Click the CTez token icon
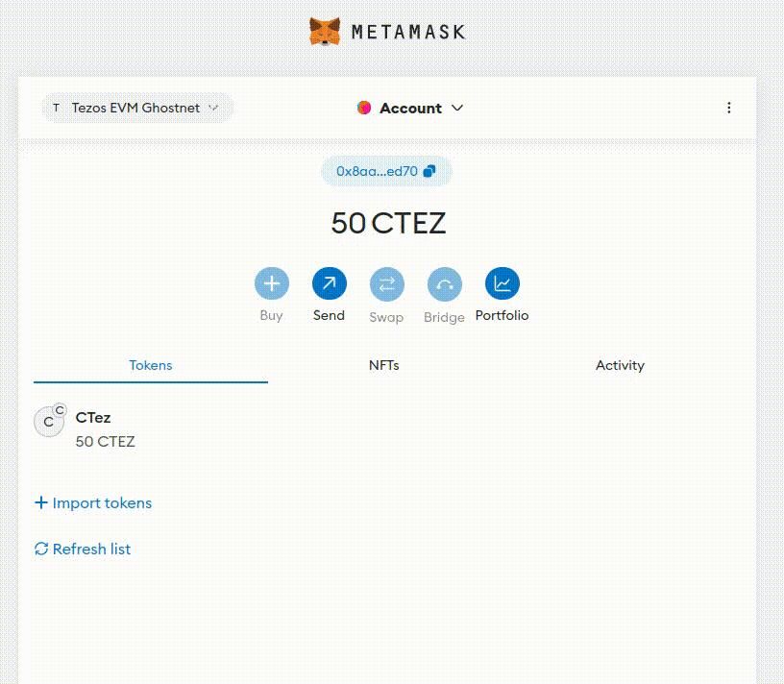This screenshot has width=784, height=684. pyautogui.click(x=49, y=422)
